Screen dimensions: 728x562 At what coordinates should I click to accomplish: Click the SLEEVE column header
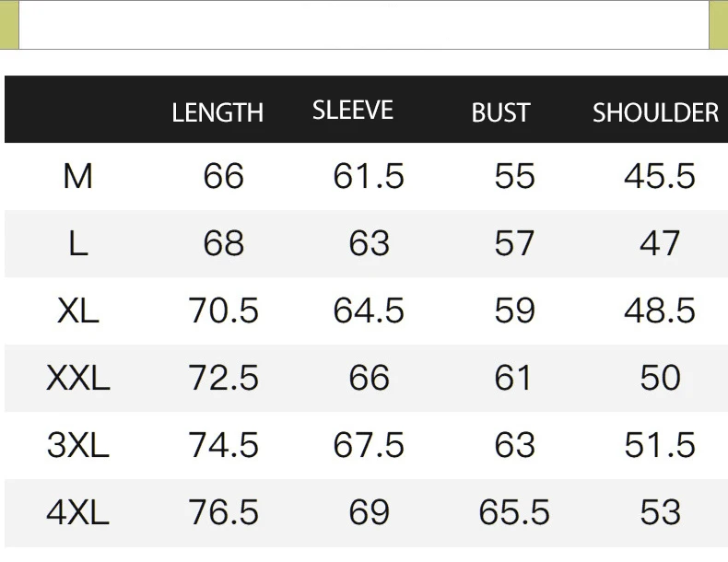(353, 111)
